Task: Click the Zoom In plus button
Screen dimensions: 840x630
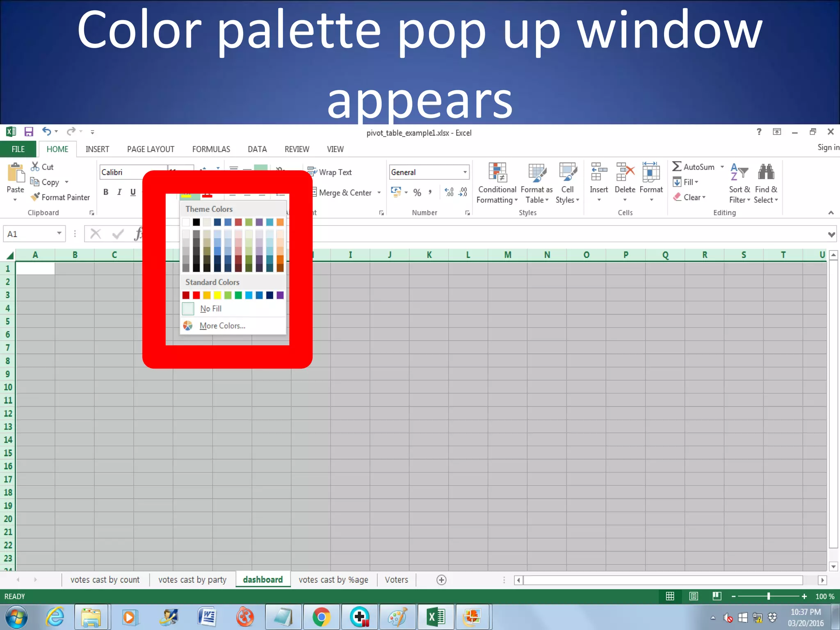Action: click(x=804, y=596)
